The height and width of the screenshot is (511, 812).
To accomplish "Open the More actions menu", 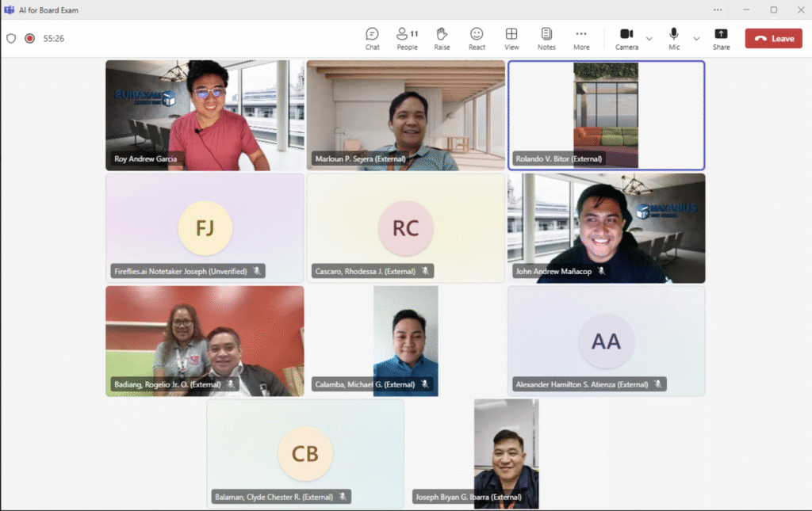I will pyautogui.click(x=581, y=37).
